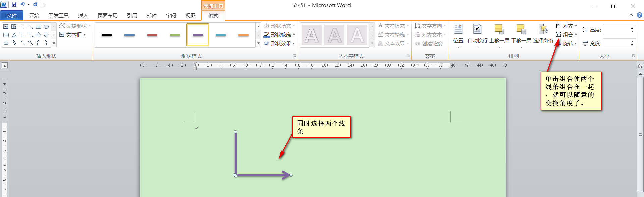Toggle the ruler view button above scrollbar

pos(640,66)
